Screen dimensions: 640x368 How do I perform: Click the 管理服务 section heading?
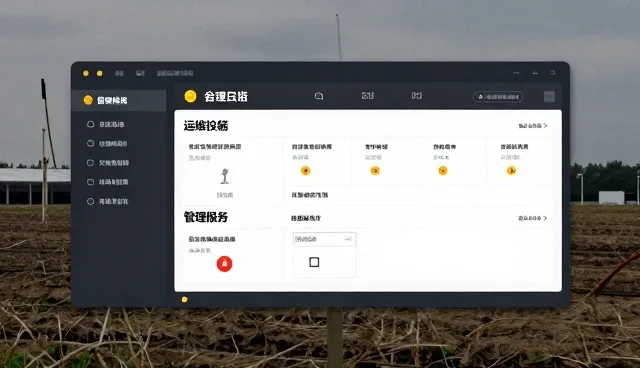206,217
